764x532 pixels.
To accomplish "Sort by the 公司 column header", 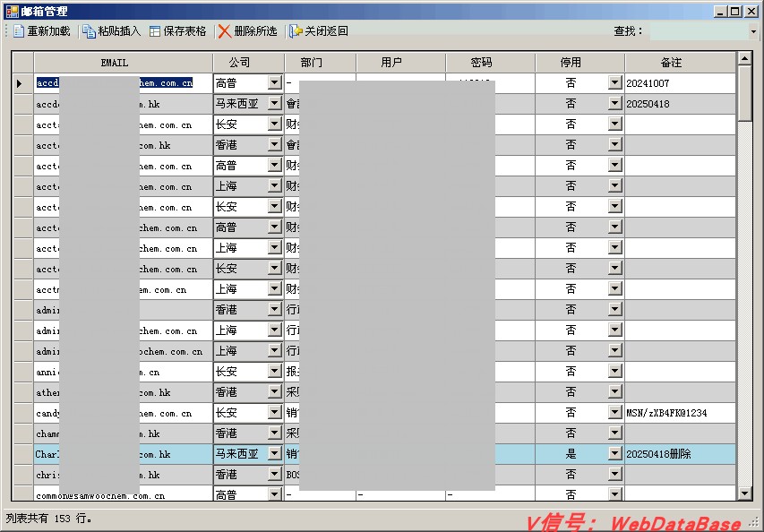I will click(248, 63).
